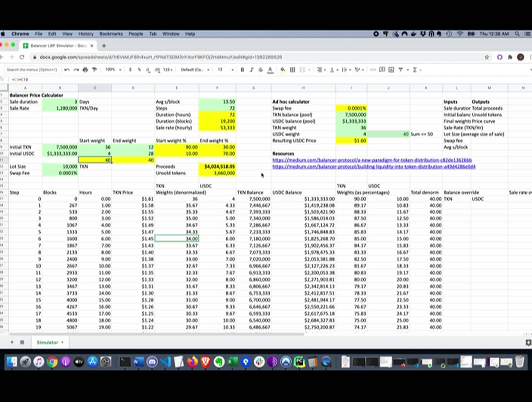532x402 pixels.
Task: Open text rotation dropdown
Action: 359,70
